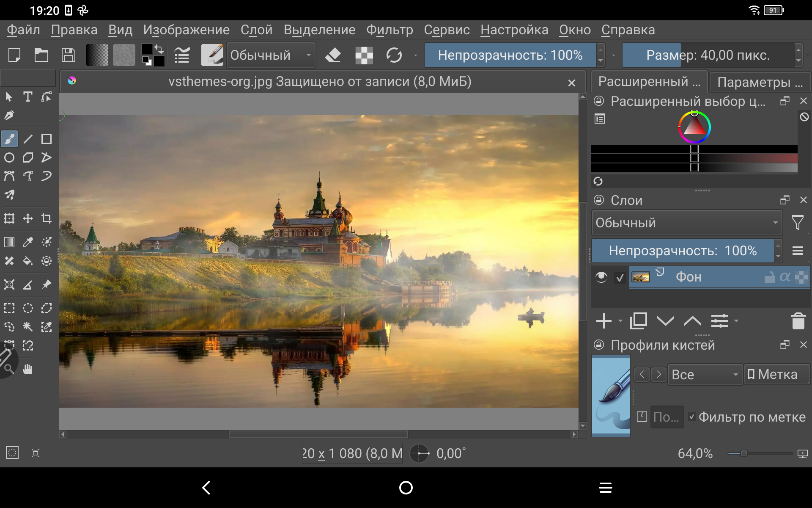812x508 pixels.
Task: Delete layer with trash icon
Action: [x=798, y=321]
